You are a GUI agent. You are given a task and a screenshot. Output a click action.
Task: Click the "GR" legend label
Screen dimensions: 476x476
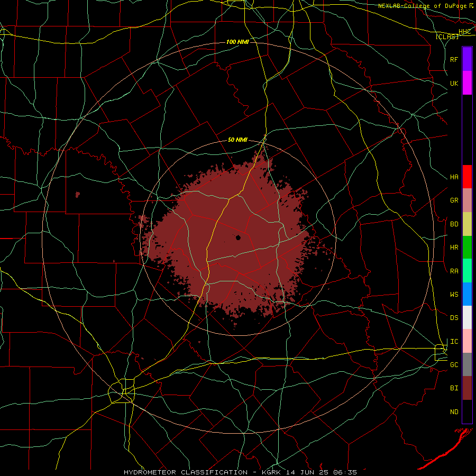(x=454, y=200)
